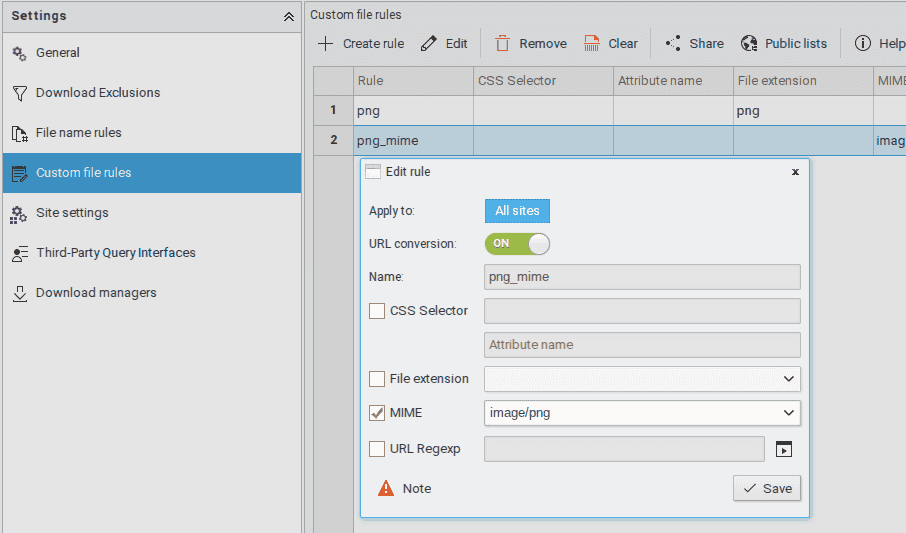Viewport: 906px width, 533px height.
Task: Select the 'png_mime' rule name cell
Action: (x=413, y=140)
